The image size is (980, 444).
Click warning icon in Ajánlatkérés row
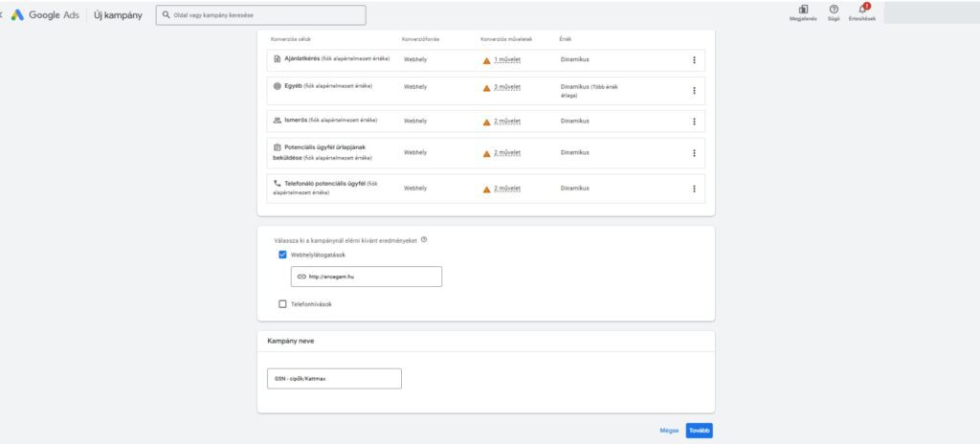pyautogui.click(x=486, y=60)
